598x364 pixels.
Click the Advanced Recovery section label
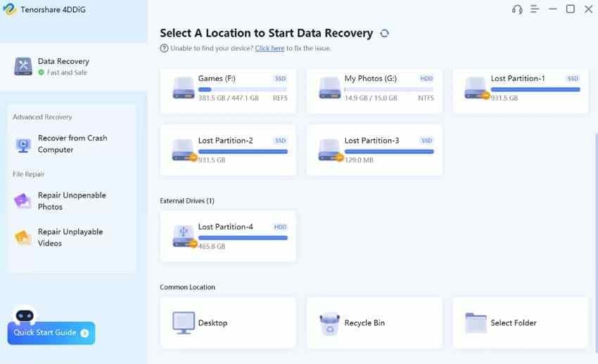click(x=42, y=117)
